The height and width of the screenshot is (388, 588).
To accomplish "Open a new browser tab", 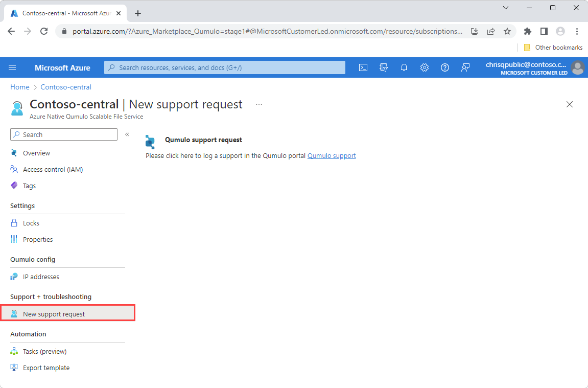I will click(138, 13).
